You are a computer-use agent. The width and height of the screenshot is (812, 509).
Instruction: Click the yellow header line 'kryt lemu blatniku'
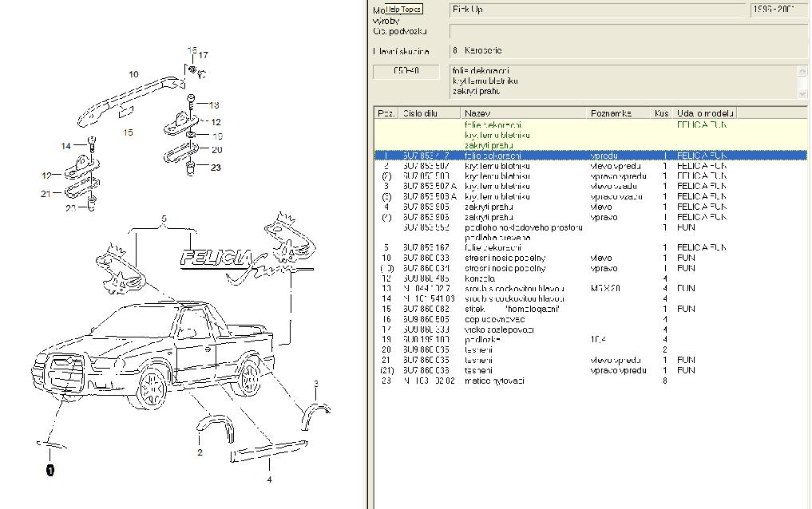pos(497,135)
